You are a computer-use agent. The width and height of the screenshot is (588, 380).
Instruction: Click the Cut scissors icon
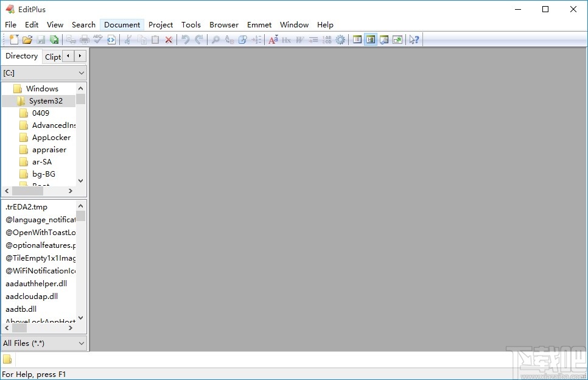(128, 40)
